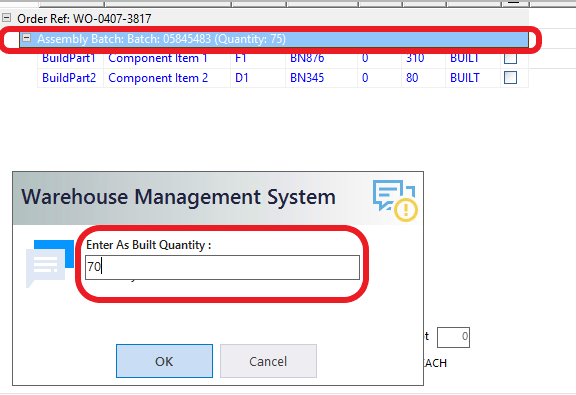Click the notification chat icon with warning badge
Image resolution: width=576 pixels, height=395 pixels.
click(395, 200)
